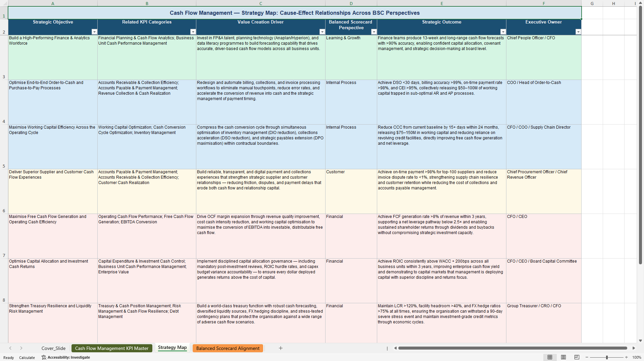Click horizontal scrollbar right arrow
Screen dimensions: 644x361
[x=634, y=348]
